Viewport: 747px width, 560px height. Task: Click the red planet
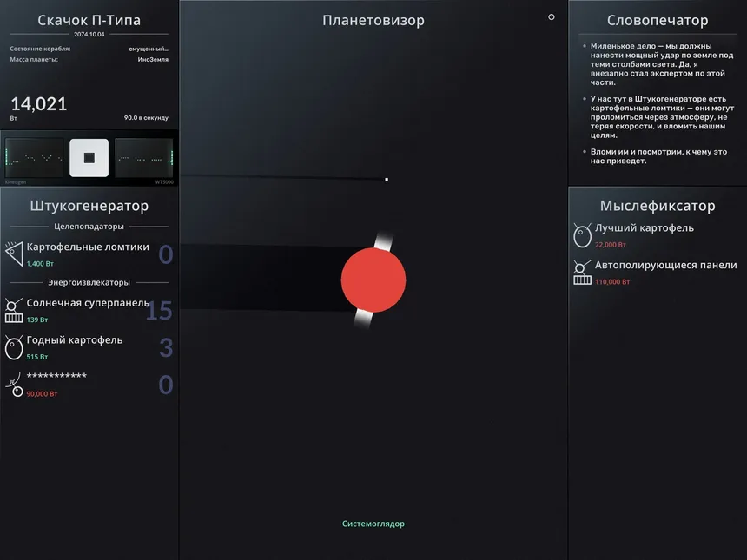373,280
